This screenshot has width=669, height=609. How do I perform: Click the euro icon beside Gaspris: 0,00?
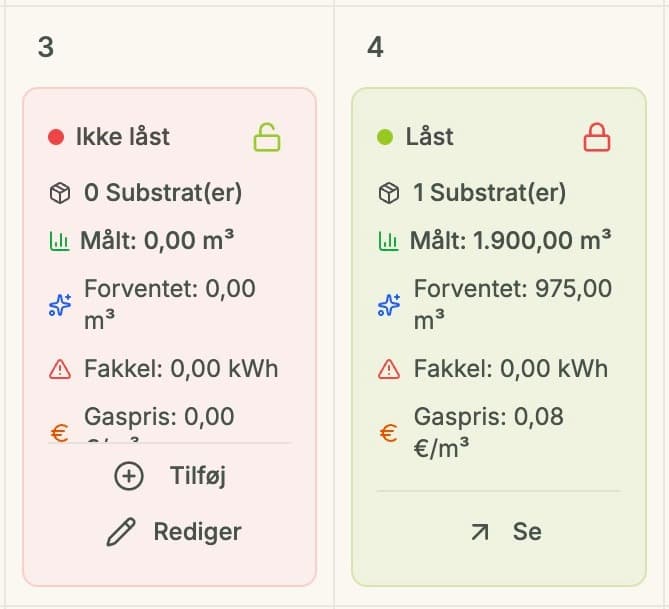[x=59, y=433]
